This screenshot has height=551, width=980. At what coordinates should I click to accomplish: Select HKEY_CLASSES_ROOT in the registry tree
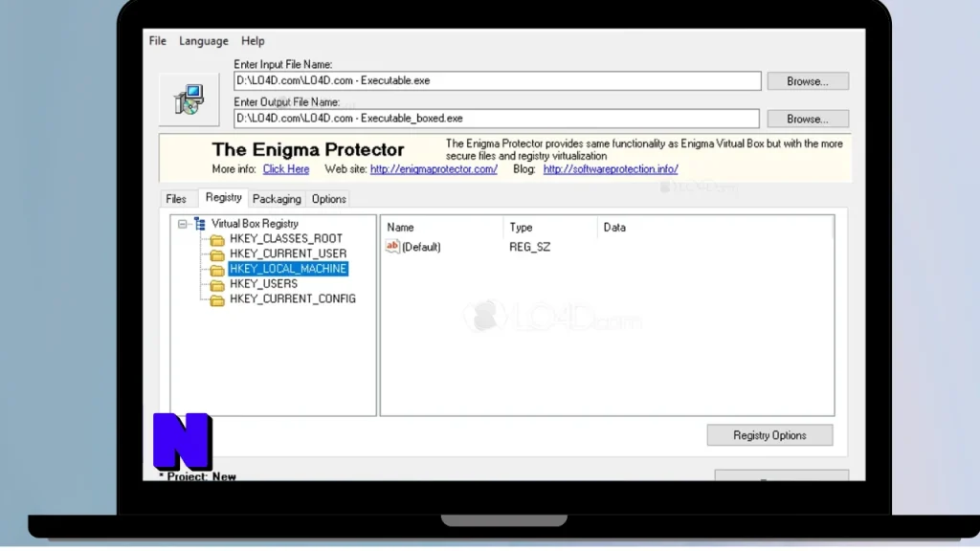point(285,238)
